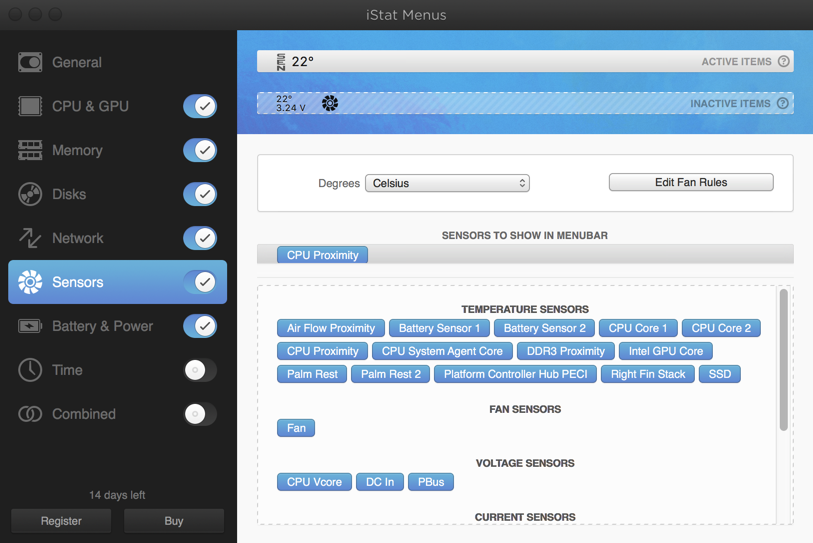The width and height of the screenshot is (813, 543).
Task: Select CPU Core 2 sensor
Action: click(x=721, y=328)
